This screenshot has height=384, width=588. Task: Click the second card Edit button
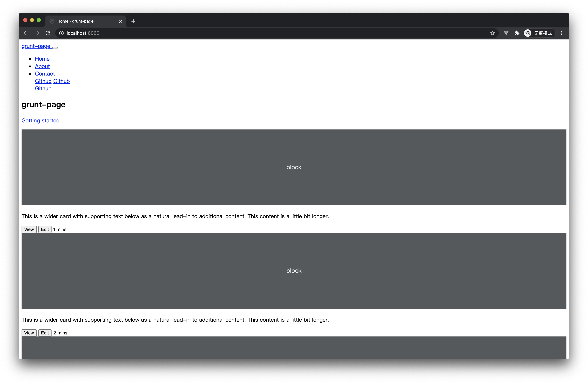45,333
